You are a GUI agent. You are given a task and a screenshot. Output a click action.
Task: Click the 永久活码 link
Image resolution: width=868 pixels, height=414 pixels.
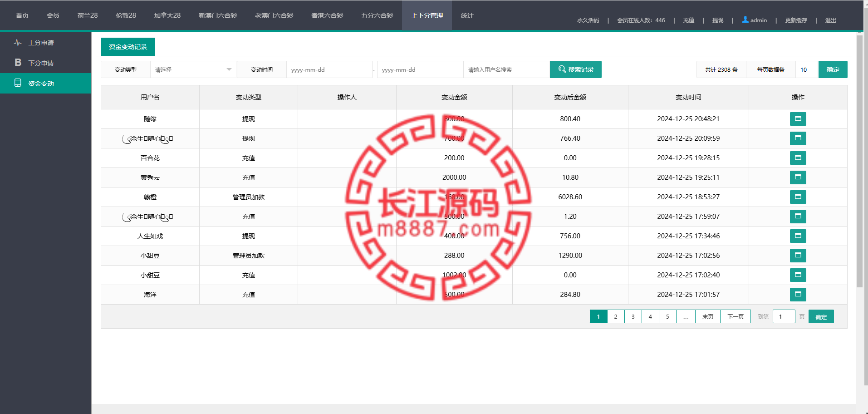588,20
